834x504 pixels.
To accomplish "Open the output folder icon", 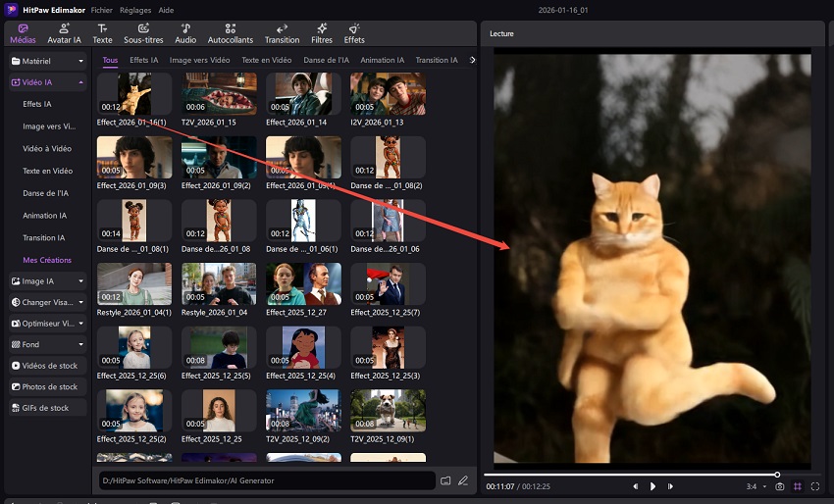I will coord(445,480).
